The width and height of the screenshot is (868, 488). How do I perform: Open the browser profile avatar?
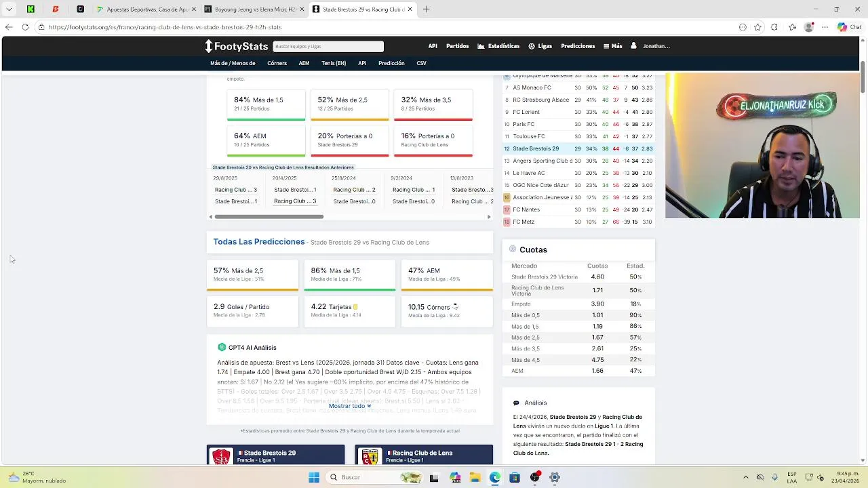(808, 27)
